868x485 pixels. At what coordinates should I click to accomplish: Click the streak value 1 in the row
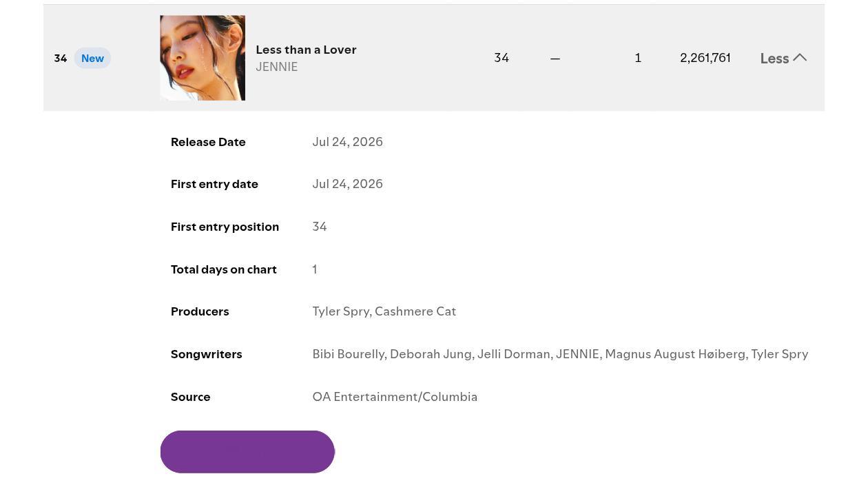[x=638, y=58]
